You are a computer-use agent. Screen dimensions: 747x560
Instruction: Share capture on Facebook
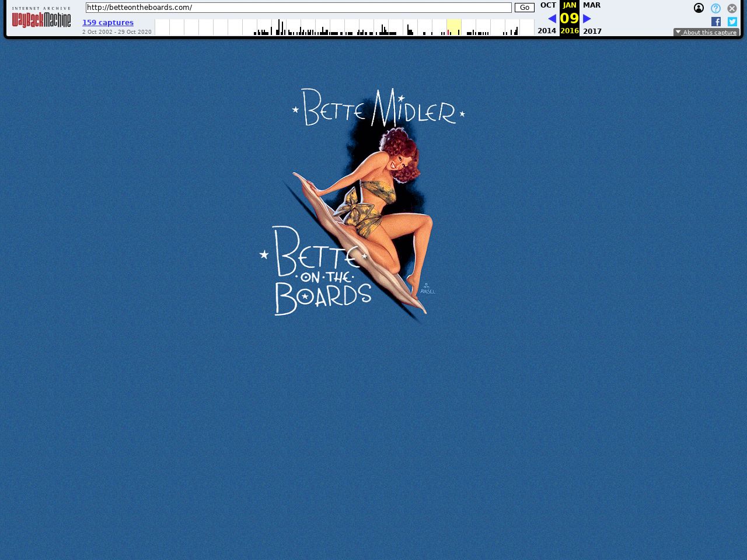716,22
